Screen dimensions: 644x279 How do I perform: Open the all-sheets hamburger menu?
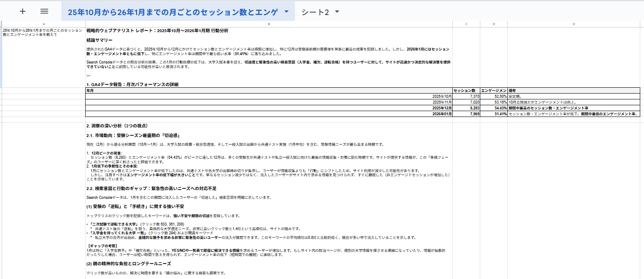coord(45,11)
